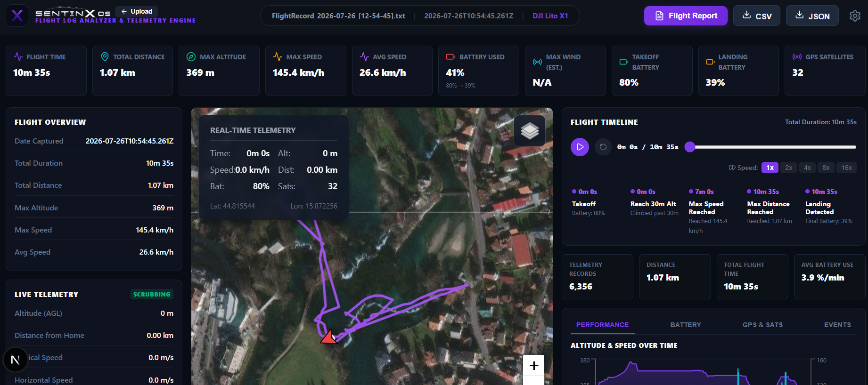Set playback speed to 4x
The image size is (868, 385).
pyautogui.click(x=807, y=168)
